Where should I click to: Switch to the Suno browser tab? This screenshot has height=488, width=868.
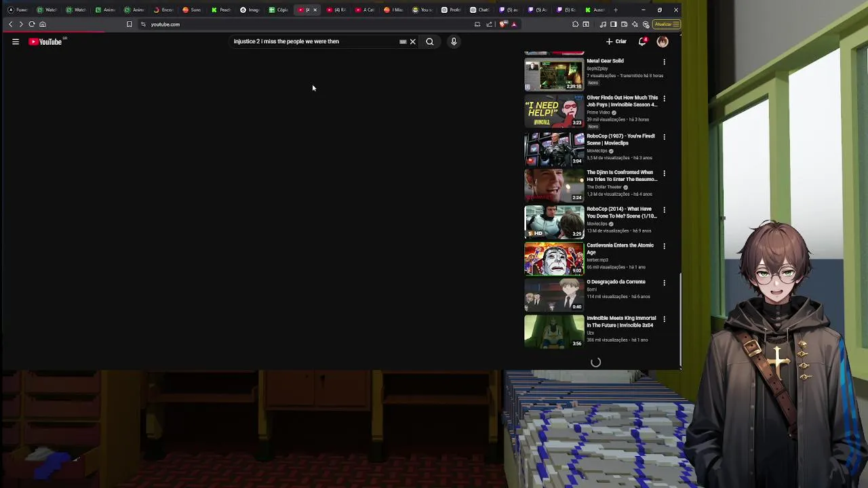tap(192, 10)
